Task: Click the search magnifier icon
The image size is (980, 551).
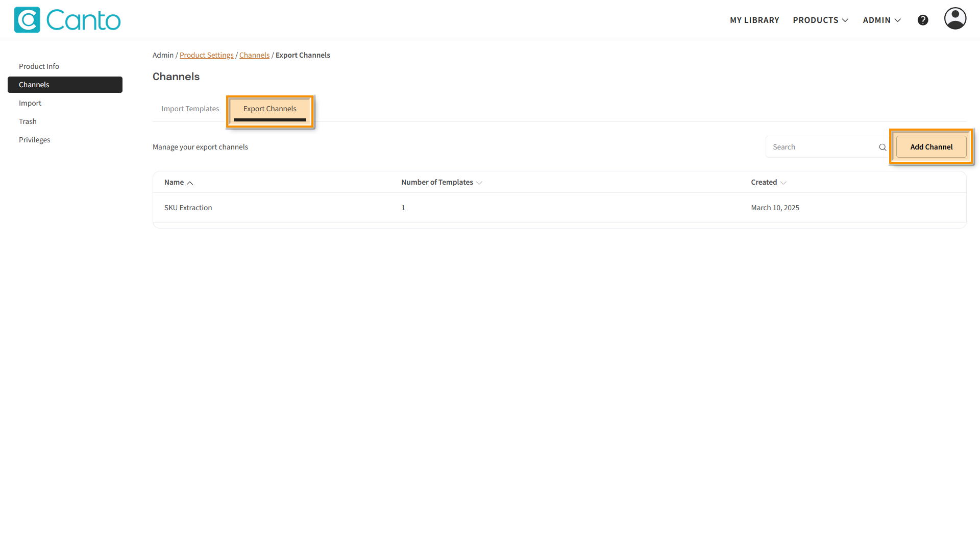Action: click(x=883, y=147)
